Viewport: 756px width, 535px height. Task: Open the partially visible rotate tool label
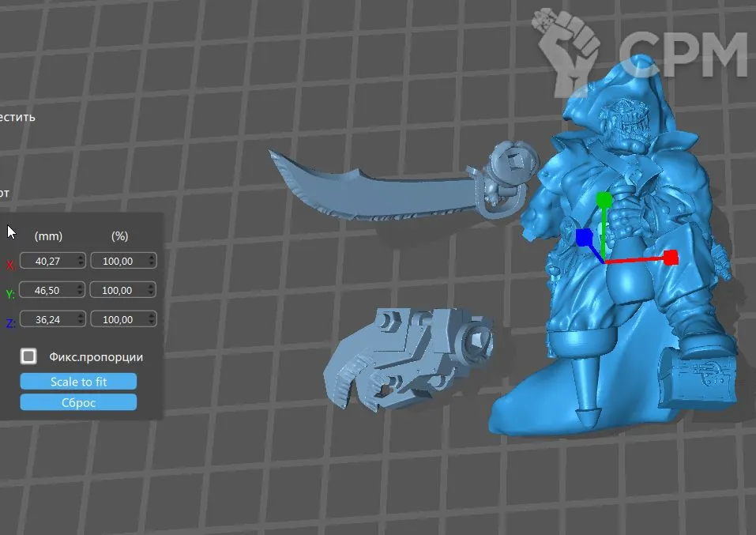click(x=5, y=192)
